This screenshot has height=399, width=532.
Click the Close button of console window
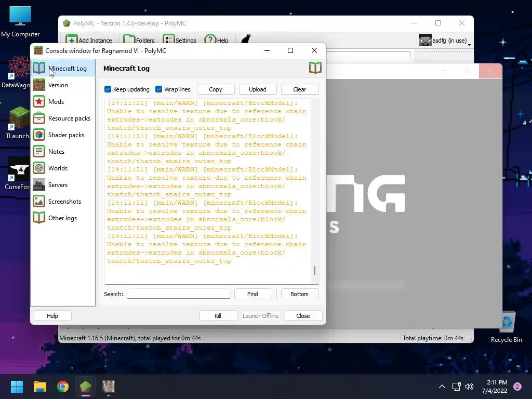coord(303,316)
